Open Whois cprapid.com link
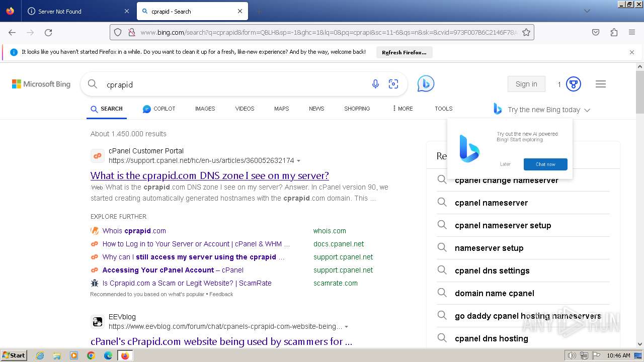This screenshot has width=644, height=362. 134,231
